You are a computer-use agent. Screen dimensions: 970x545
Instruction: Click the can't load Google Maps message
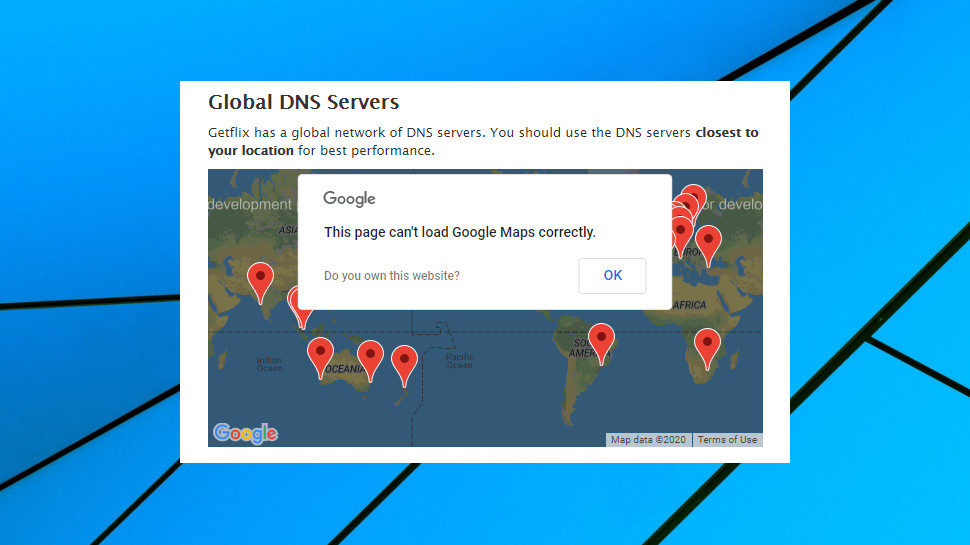pos(460,233)
